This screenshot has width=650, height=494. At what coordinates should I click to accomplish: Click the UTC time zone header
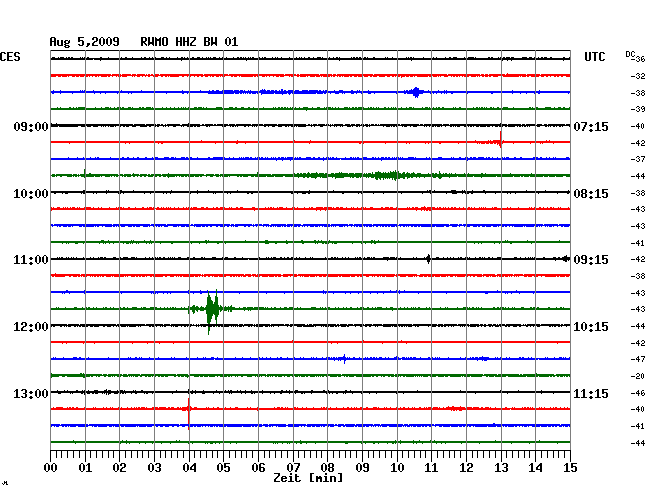click(x=594, y=57)
